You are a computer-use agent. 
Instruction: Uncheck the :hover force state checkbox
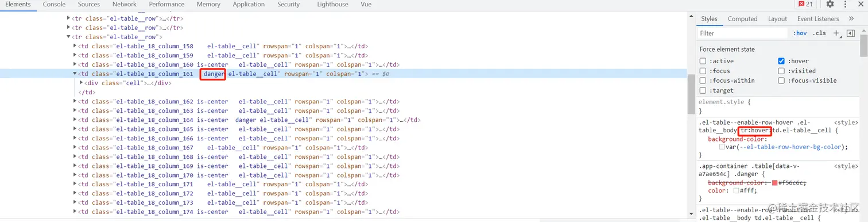point(781,61)
